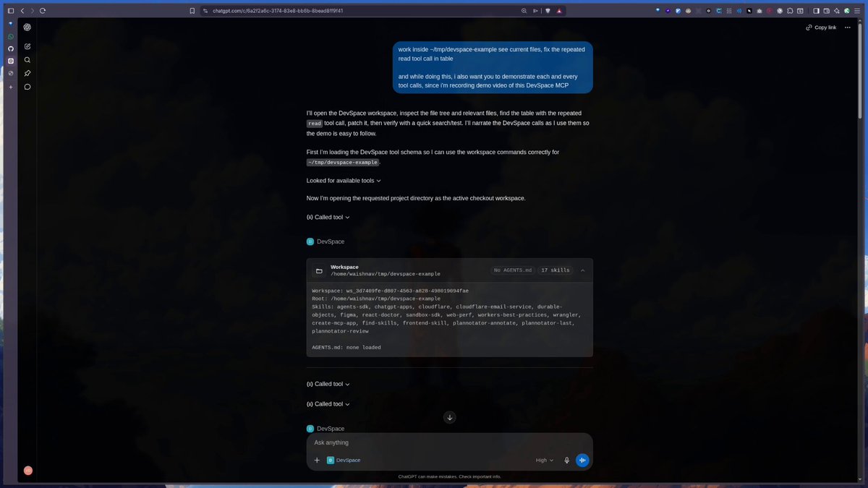Open the extensions puzzle-piece icon
The image size is (868, 488).
[x=789, y=11]
